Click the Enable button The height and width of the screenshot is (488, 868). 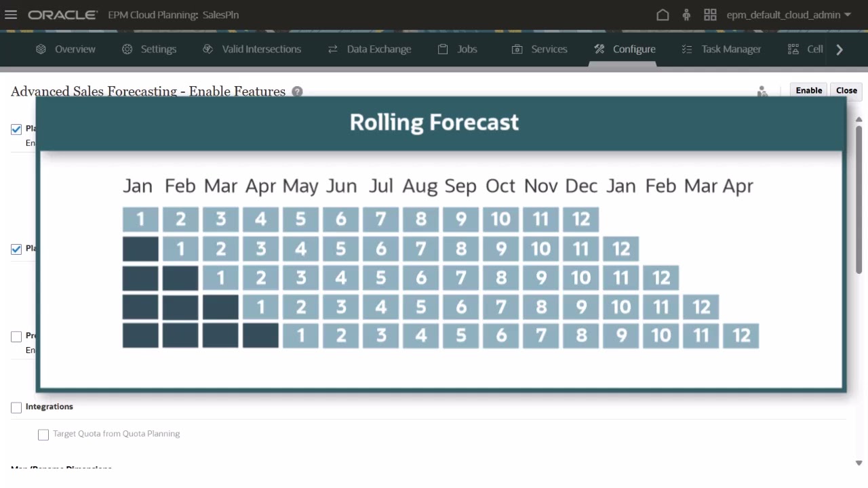coord(809,90)
